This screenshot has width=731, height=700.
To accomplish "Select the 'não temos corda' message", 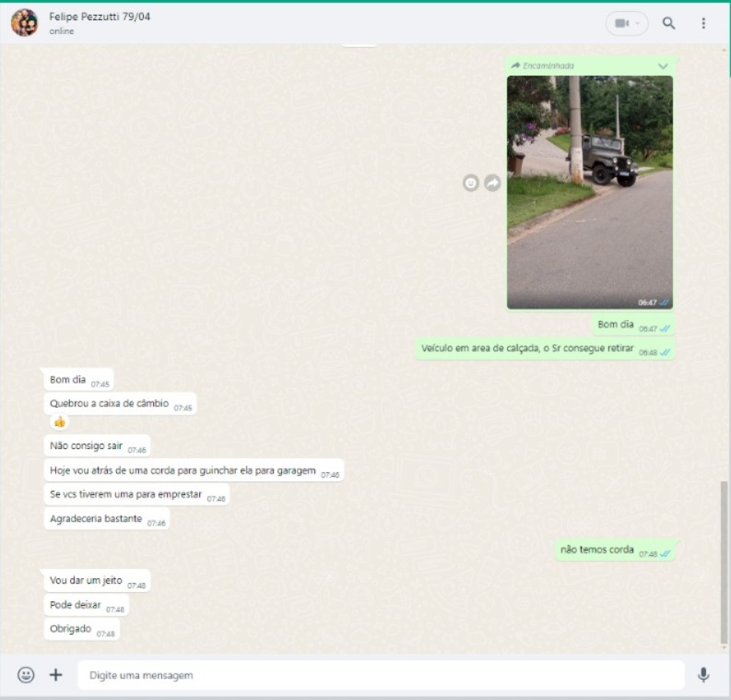I will pyautogui.click(x=597, y=550).
